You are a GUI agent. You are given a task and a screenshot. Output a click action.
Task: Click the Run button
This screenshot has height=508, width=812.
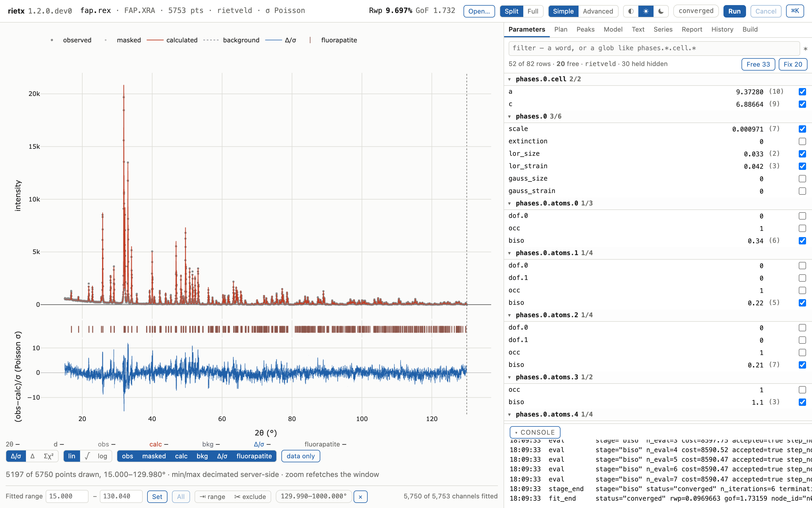(x=734, y=11)
